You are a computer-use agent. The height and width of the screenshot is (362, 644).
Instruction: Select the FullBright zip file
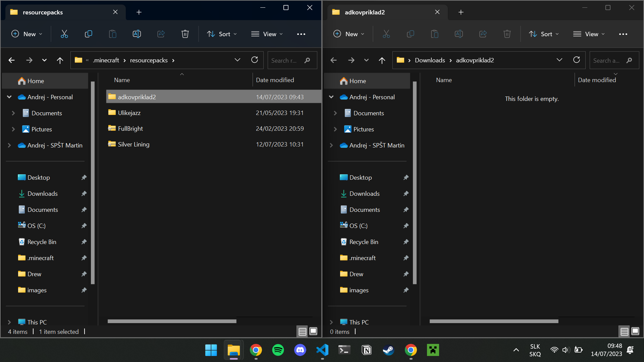tap(213, 129)
